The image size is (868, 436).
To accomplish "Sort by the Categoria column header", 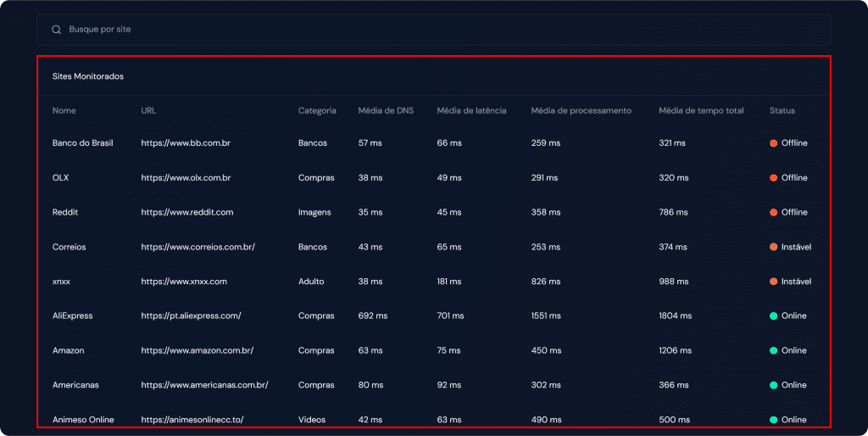I will point(317,111).
